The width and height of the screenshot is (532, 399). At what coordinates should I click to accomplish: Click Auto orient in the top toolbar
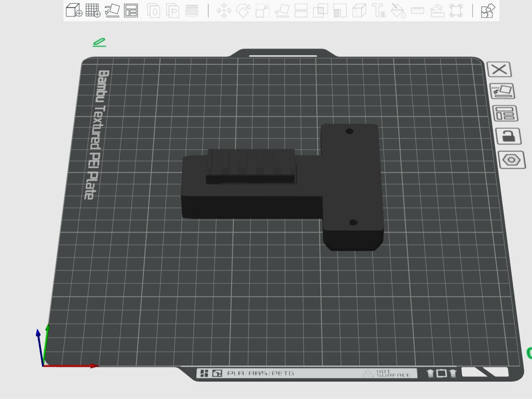112,10
